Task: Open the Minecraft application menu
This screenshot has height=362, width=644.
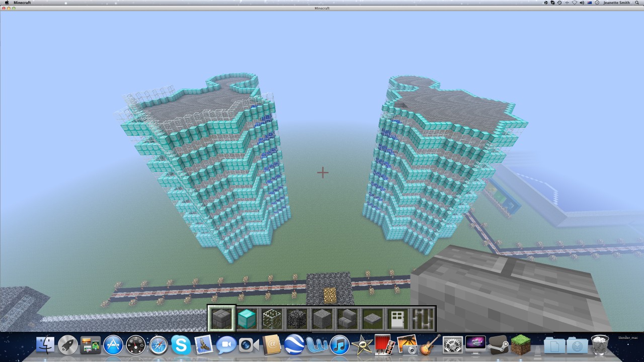Action: coord(21,3)
